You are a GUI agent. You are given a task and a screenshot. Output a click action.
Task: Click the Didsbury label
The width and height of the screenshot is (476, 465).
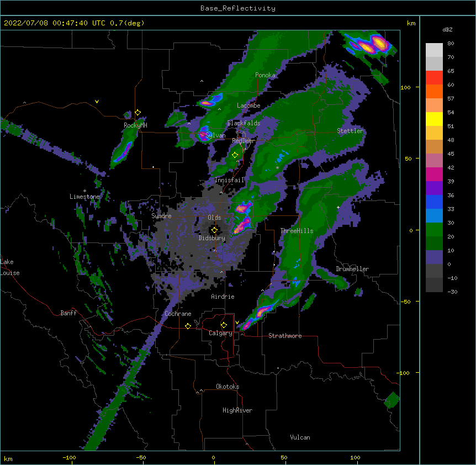click(212, 238)
